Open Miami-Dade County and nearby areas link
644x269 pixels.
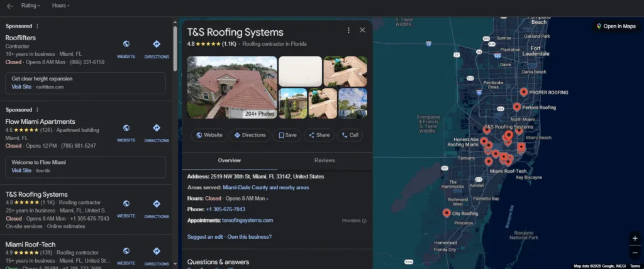point(266,188)
